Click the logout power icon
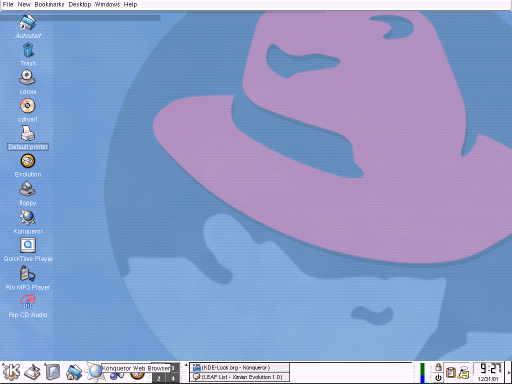Image resolution: width=512 pixels, height=384 pixels. point(438,378)
